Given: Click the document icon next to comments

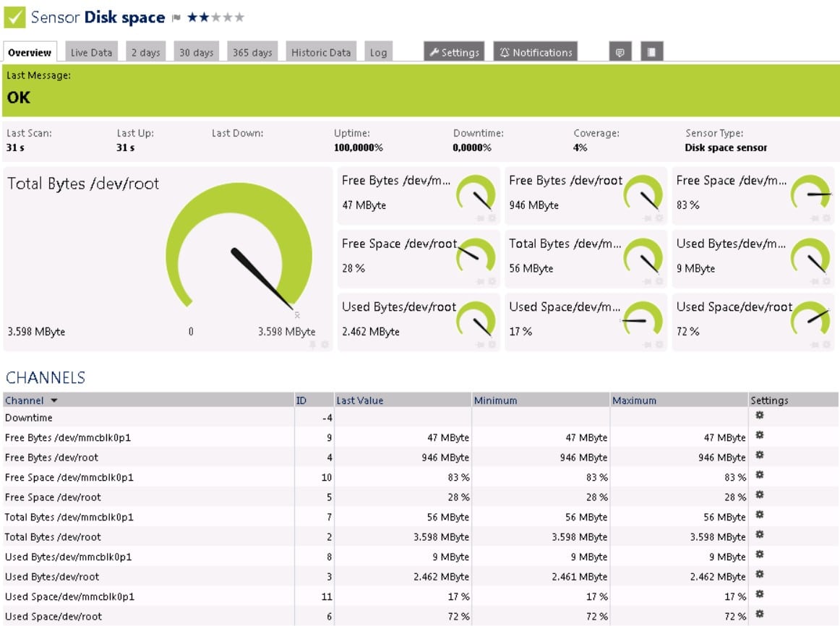Looking at the screenshot, I should [x=651, y=52].
